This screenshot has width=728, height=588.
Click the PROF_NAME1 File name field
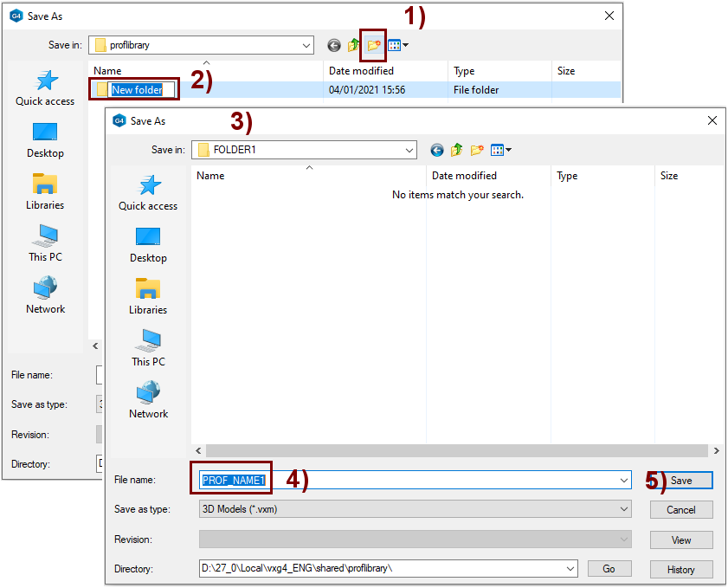[407, 480]
